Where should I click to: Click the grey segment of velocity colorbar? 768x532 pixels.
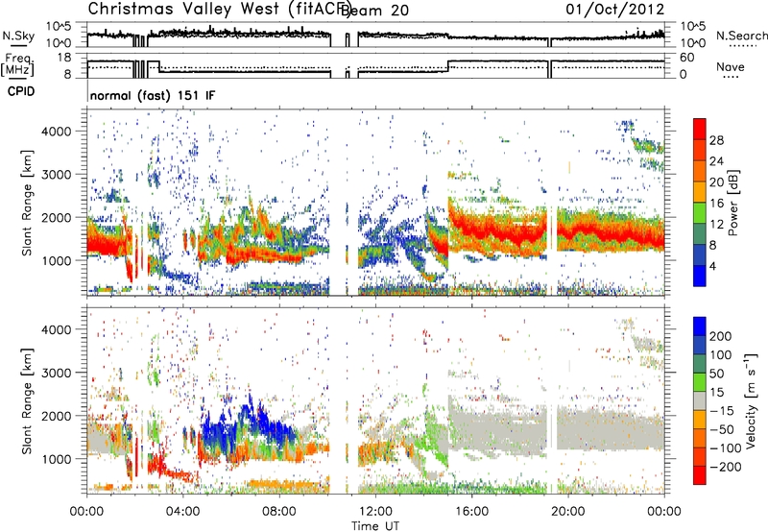tap(700, 400)
